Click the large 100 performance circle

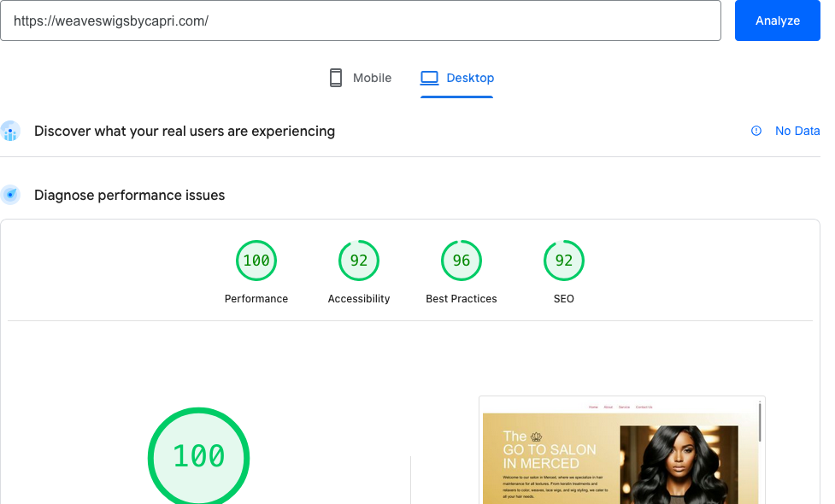[199, 456]
